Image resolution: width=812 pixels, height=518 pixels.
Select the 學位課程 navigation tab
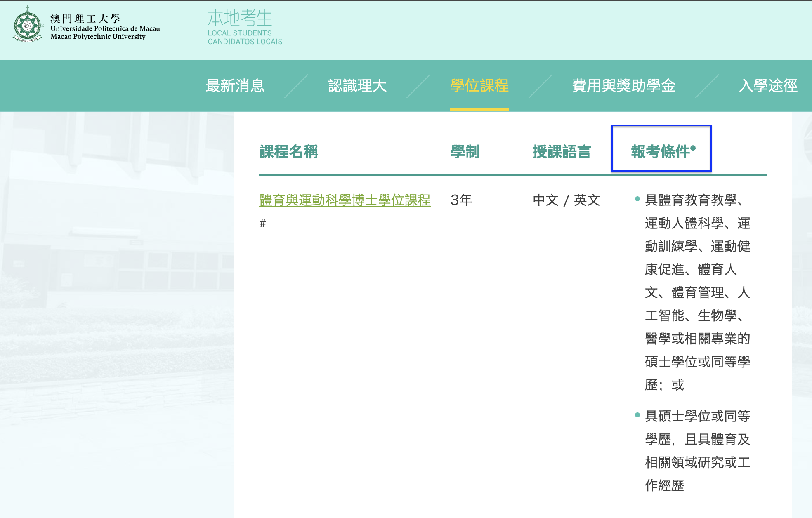pos(479,86)
